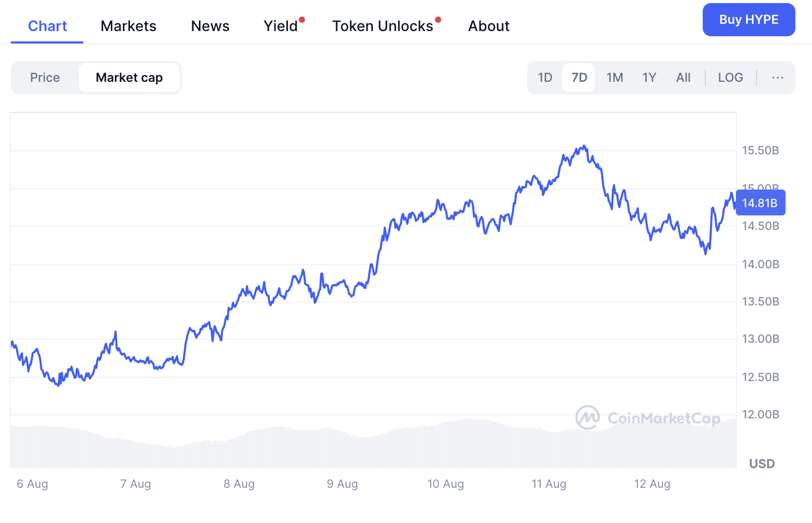Screen dimensions: 812x523
Task: Click the 14.81B market cap label
Action: pyautogui.click(x=760, y=202)
